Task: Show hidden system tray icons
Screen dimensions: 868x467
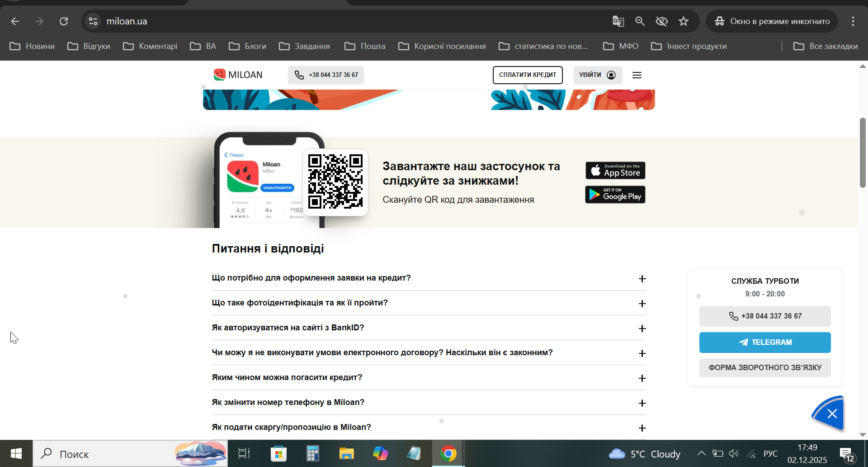Action: pyautogui.click(x=701, y=453)
